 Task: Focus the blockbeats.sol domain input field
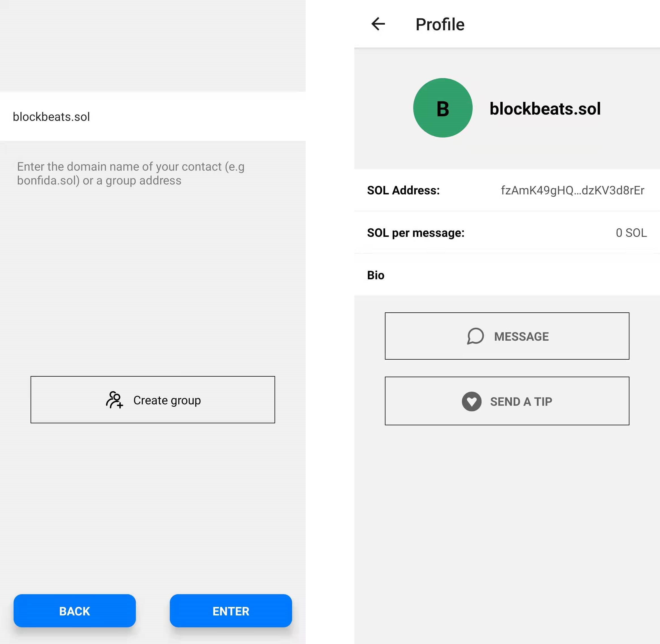(152, 117)
